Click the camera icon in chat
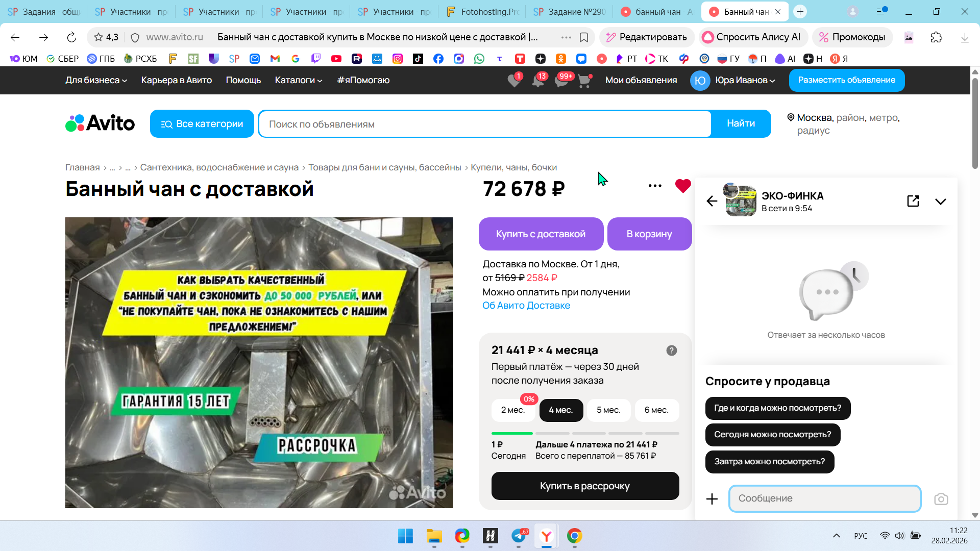Screen dimensions: 980x551 (x=941, y=499)
